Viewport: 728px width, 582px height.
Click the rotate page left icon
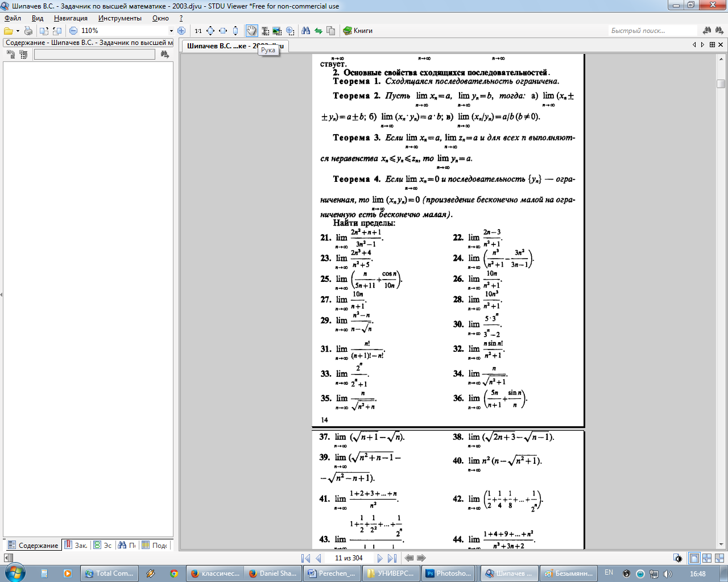[44, 31]
